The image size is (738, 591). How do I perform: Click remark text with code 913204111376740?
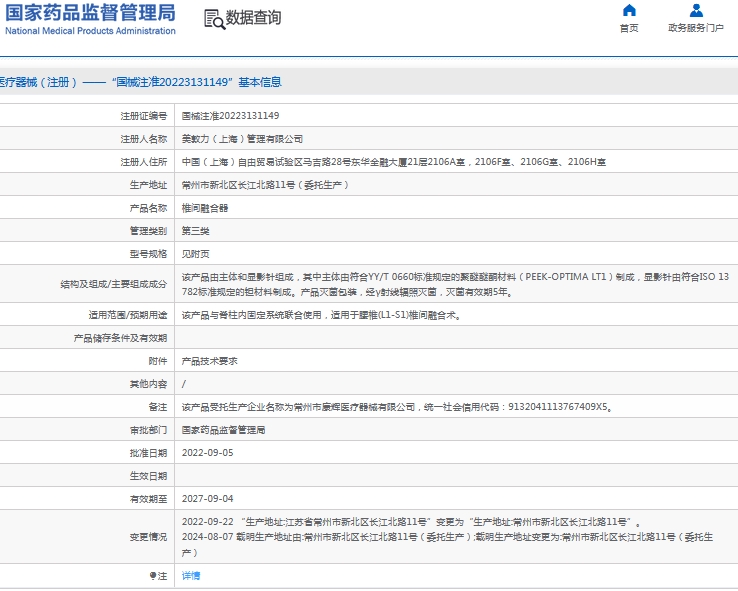click(397, 407)
